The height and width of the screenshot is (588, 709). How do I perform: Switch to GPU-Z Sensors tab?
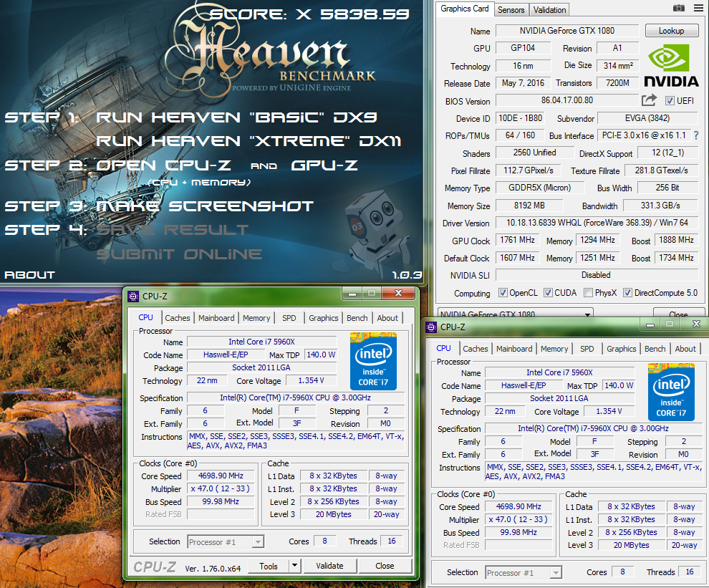[511, 10]
